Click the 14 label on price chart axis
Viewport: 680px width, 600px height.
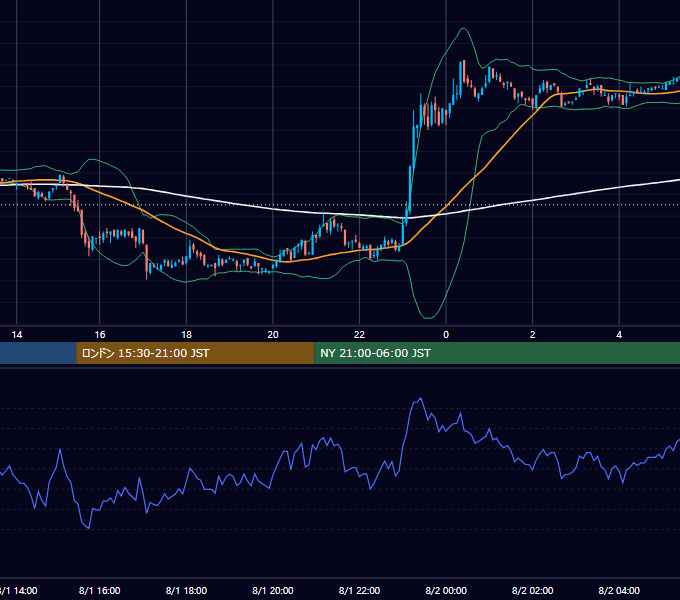(16, 335)
